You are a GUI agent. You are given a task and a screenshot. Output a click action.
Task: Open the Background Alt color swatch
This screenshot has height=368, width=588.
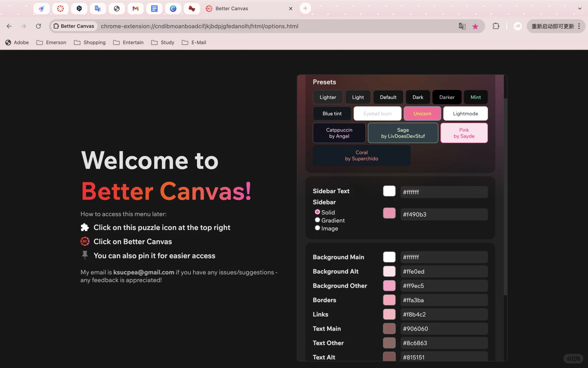coord(389,271)
